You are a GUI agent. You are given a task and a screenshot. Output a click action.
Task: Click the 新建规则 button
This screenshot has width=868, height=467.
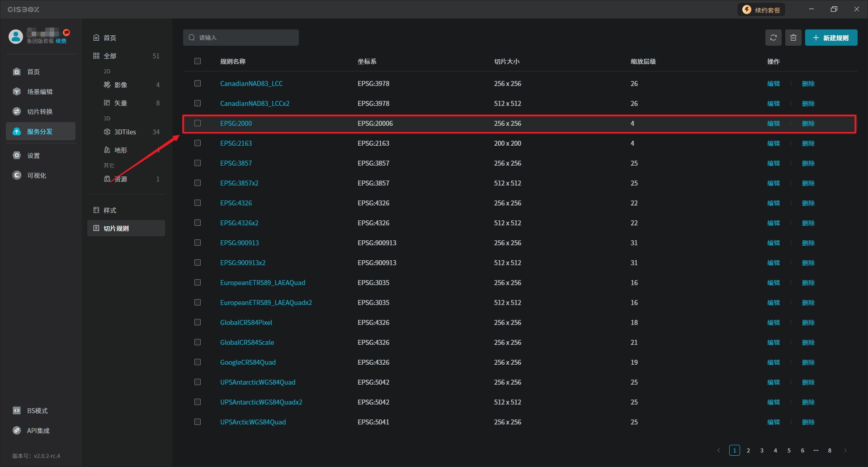pos(830,38)
